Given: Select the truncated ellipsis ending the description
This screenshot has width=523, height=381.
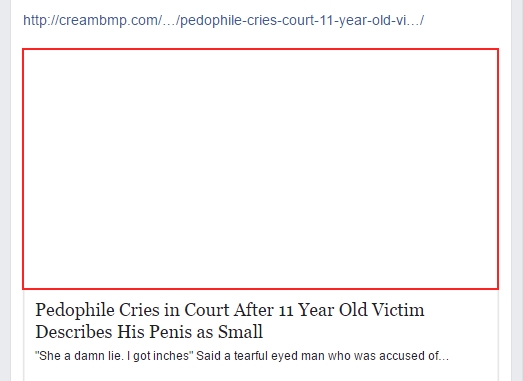Looking at the screenshot, I should pyautogui.click(x=445, y=357).
